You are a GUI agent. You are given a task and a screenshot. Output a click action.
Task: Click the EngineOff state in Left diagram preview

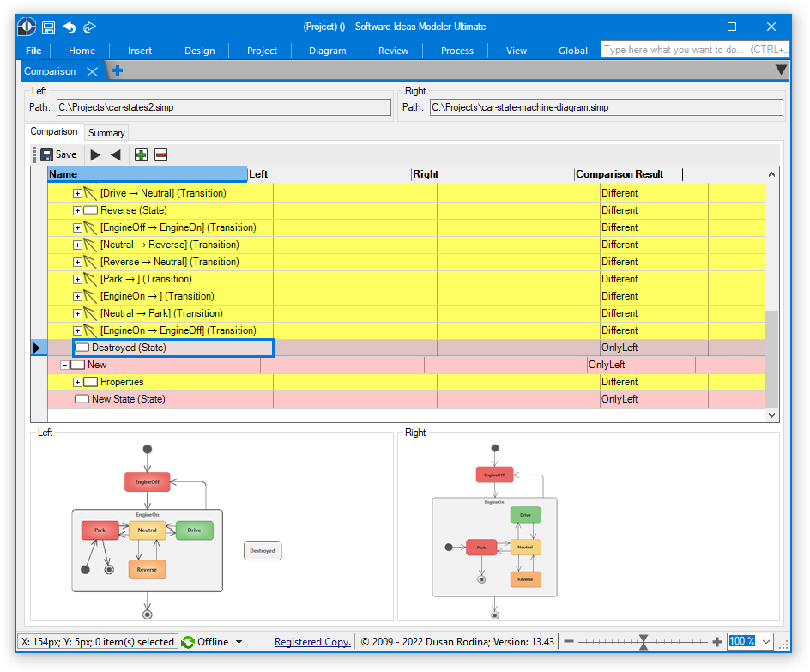(148, 482)
